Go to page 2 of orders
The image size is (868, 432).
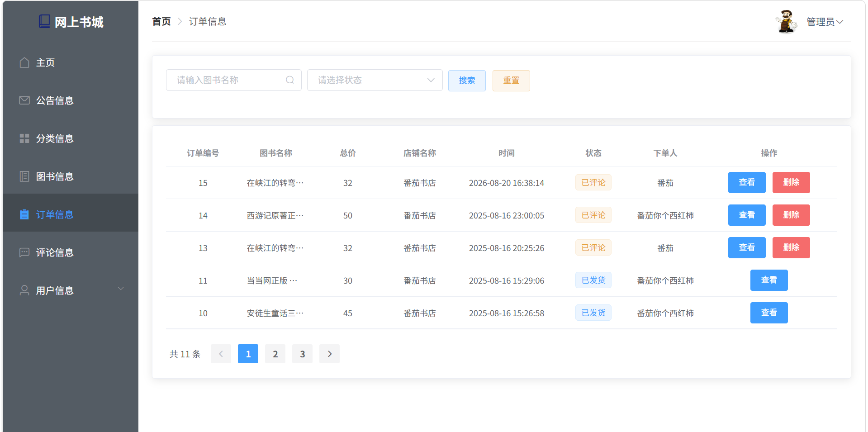275,354
